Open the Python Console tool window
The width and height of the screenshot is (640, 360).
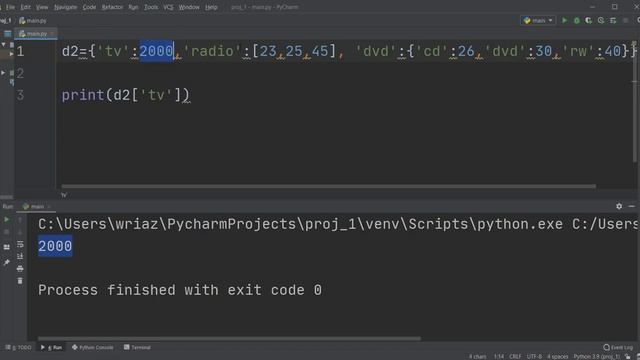click(x=93, y=347)
